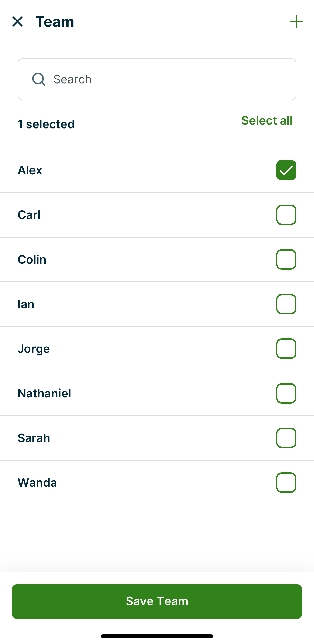Tap the Wanda name label
The height and width of the screenshot is (644, 314).
coord(37,483)
